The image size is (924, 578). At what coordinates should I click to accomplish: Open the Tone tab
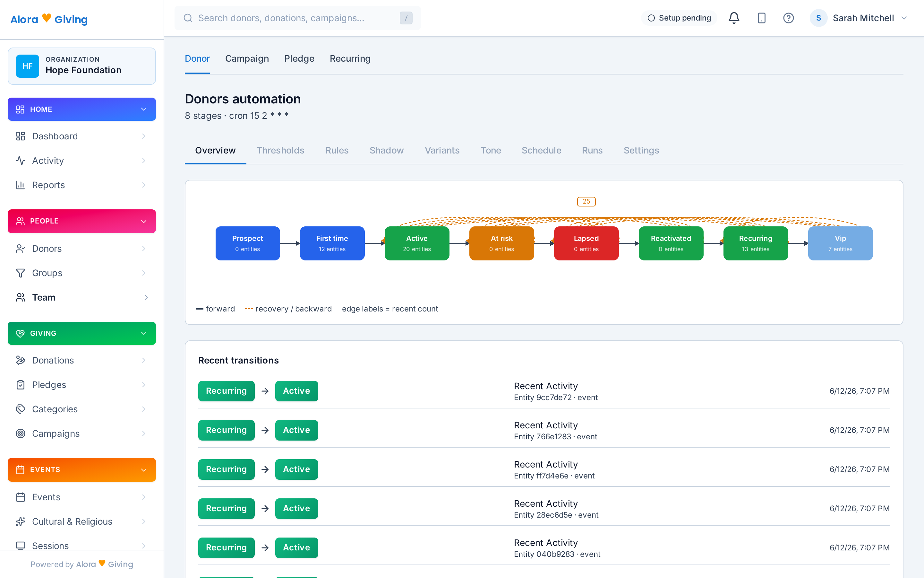tap(491, 150)
